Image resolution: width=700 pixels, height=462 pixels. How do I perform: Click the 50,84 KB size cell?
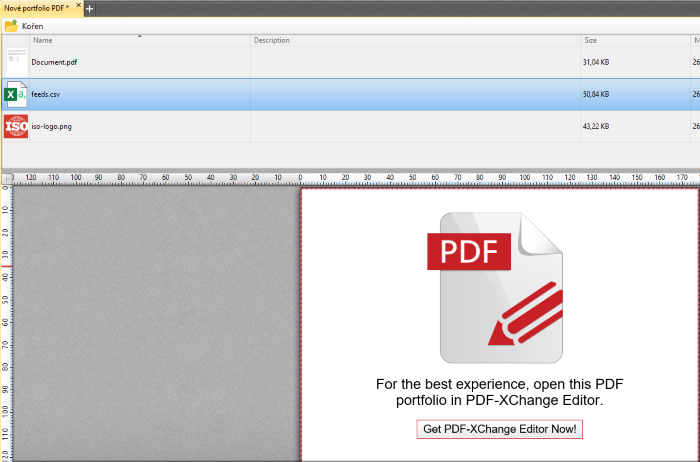point(596,94)
